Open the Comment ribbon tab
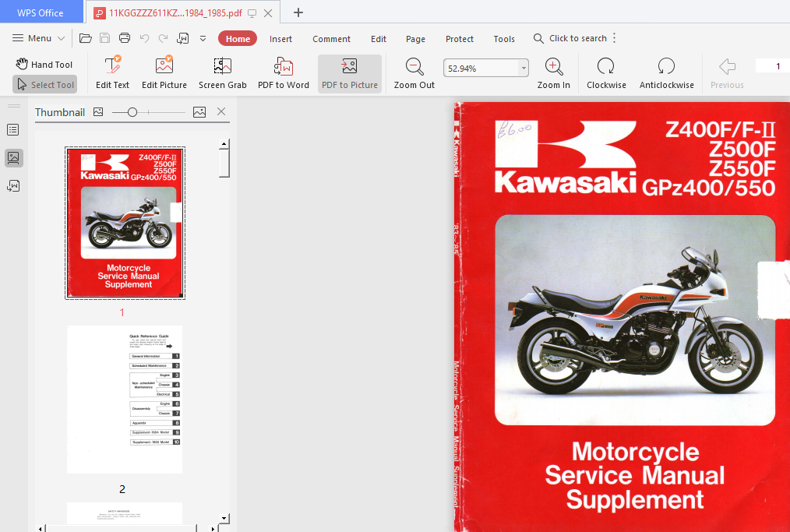The width and height of the screenshot is (790, 532). [332, 39]
